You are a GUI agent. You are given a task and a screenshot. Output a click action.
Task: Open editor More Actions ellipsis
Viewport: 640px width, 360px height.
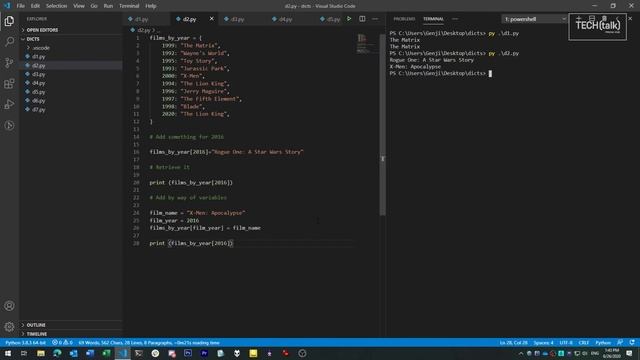pyautogui.click(x=375, y=19)
